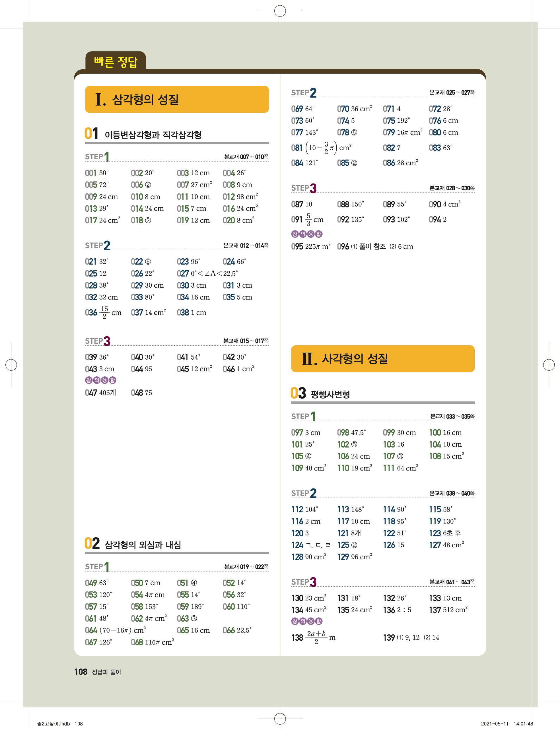
Task: Click the 03 평행사변형 section heading
Action: [320, 394]
